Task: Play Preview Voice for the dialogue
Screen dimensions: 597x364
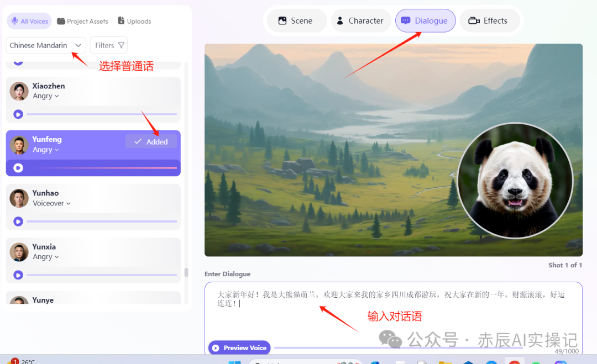Action: coord(239,347)
